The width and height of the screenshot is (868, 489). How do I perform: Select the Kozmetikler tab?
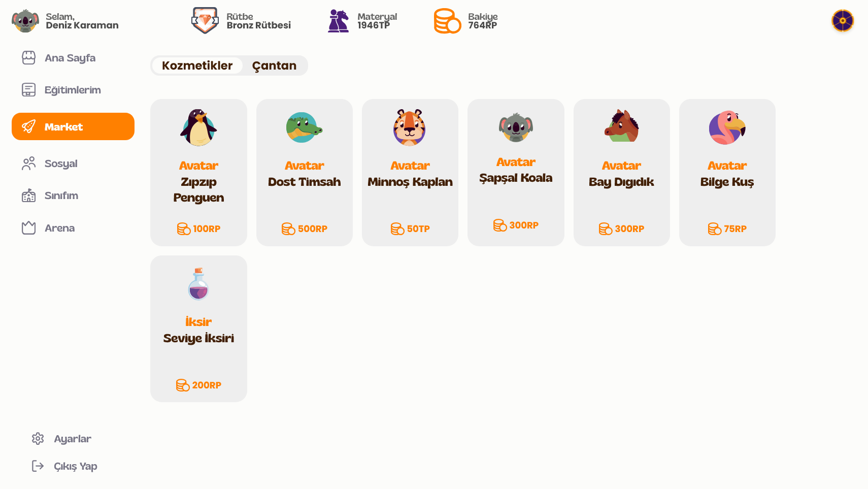click(197, 66)
